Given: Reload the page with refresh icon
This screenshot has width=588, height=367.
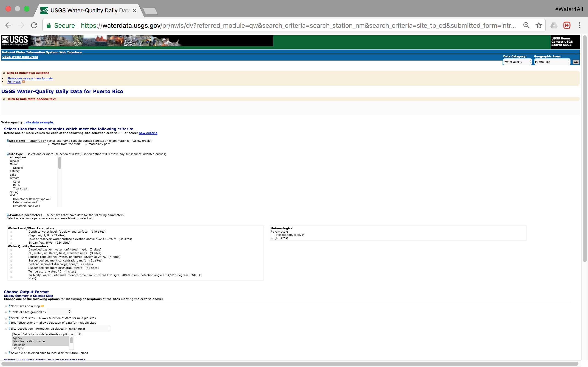Looking at the screenshot, I should [x=34, y=25].
